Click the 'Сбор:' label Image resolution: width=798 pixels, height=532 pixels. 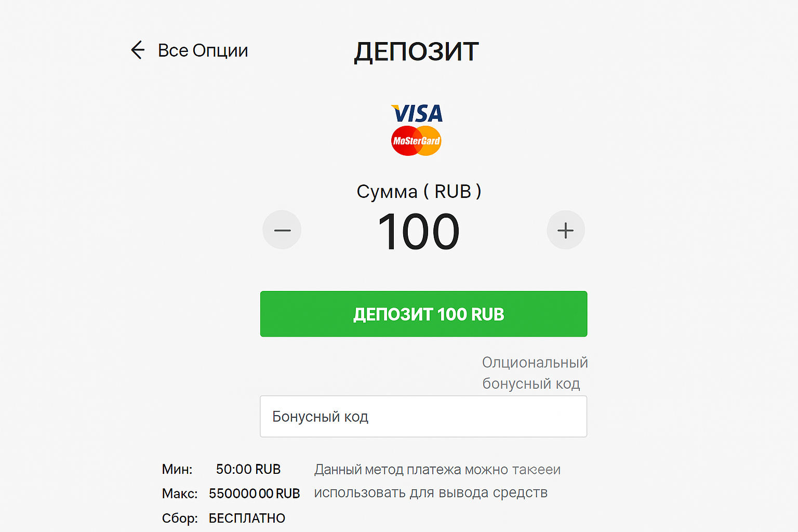[180, 518]
